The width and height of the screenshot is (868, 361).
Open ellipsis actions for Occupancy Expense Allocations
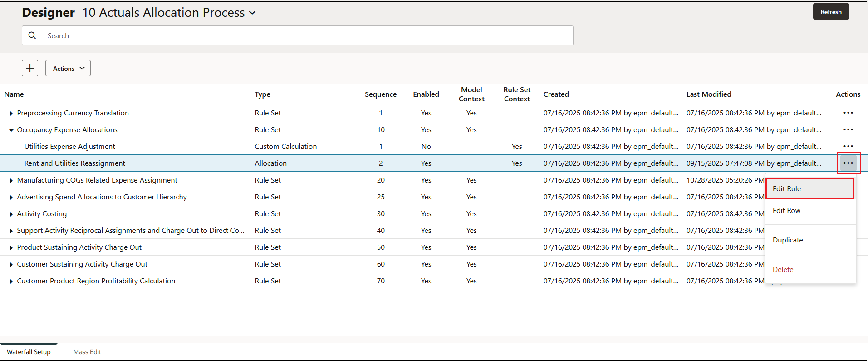pyautogui.click(x=848, y=129)
